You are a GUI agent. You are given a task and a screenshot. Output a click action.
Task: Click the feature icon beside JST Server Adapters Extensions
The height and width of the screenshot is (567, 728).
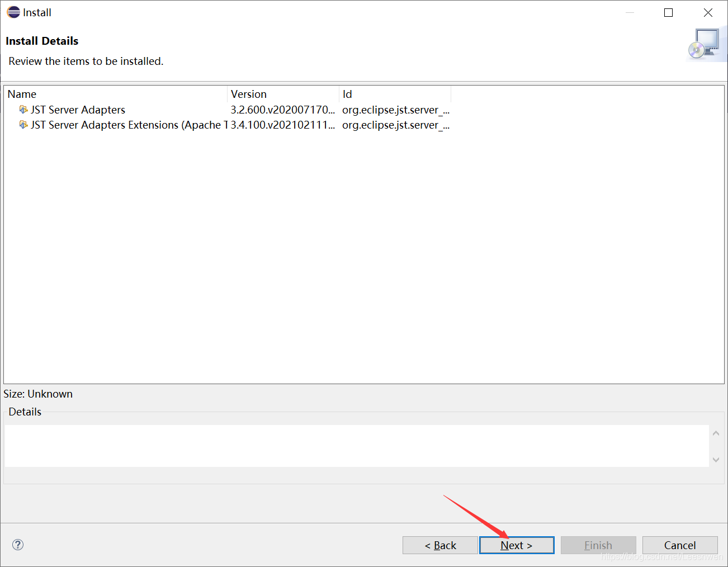[23, 124]
